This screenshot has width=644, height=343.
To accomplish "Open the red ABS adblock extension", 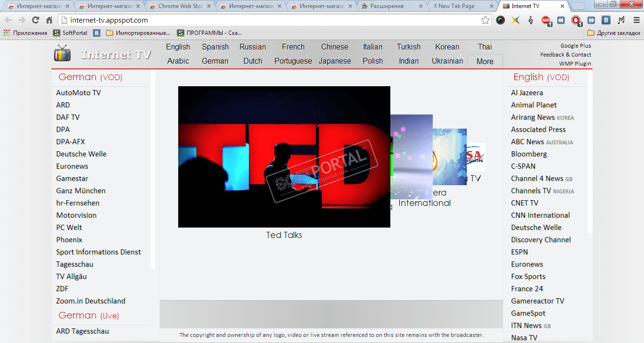I will pyautogui.click(x=546, y=20).
